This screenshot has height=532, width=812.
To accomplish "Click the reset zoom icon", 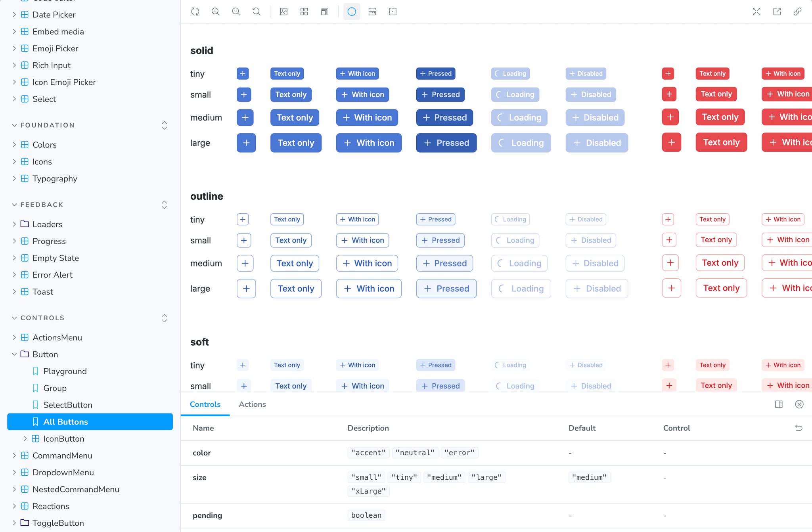I will [257, 11].
